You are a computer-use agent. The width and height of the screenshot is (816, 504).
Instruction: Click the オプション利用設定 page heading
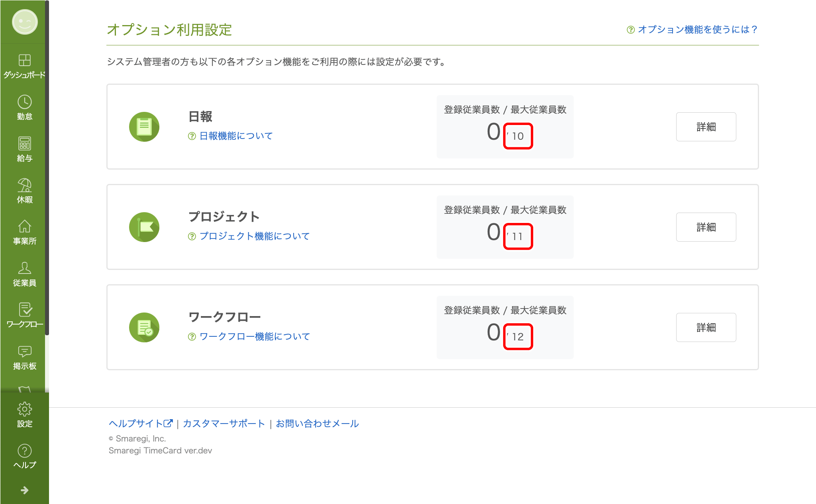coord(170,30)
